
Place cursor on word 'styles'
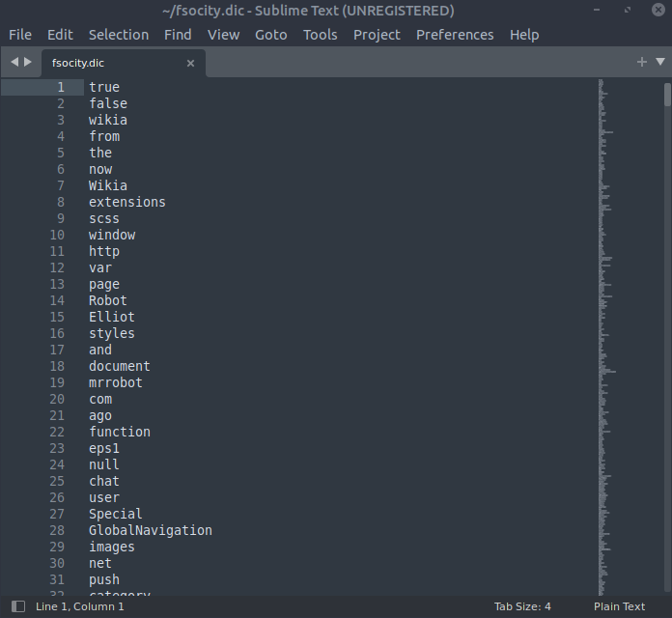coord(112,333)
